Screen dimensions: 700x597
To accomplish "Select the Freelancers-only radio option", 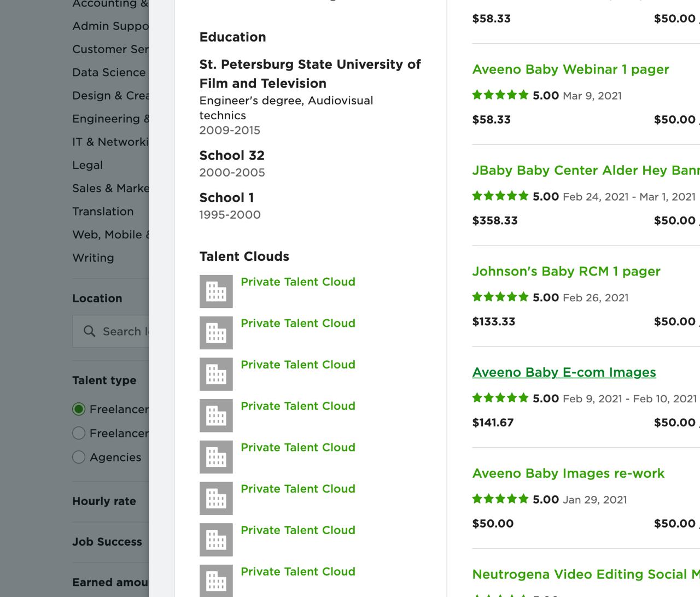I will click(x=79, y=409).
